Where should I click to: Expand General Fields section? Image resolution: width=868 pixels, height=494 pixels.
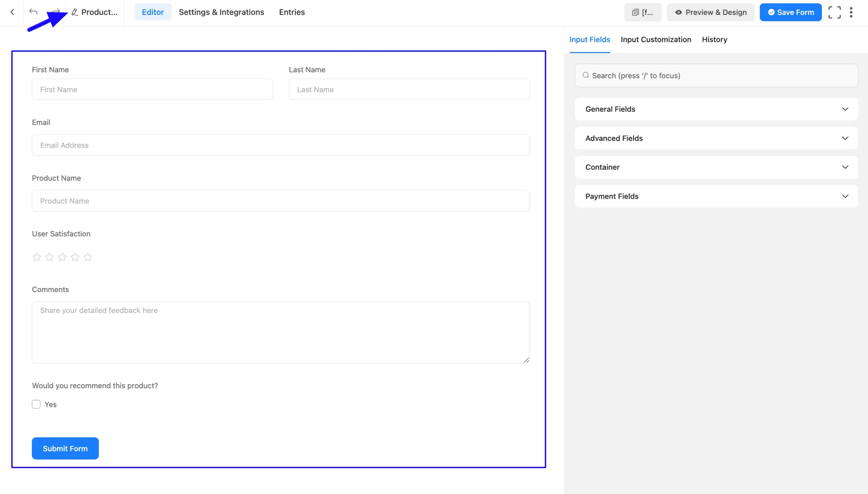coord(716,109)
